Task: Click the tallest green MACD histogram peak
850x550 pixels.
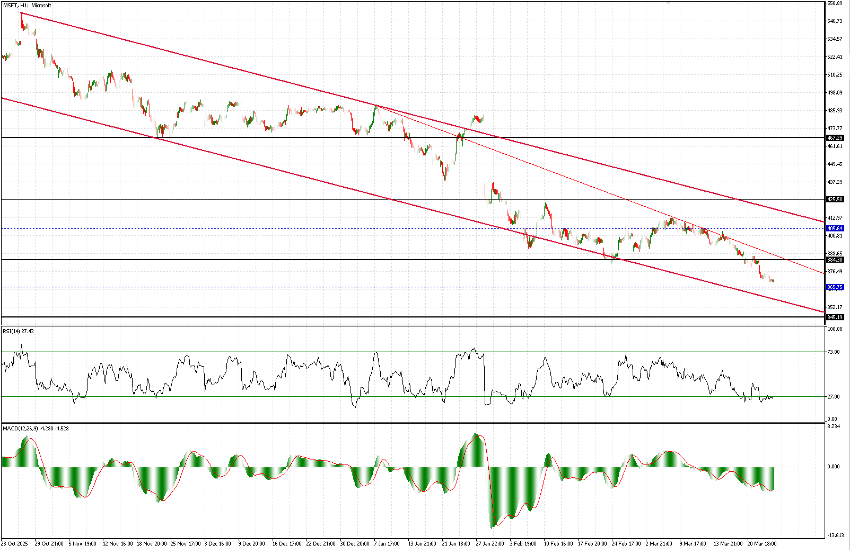Action: 477,442
